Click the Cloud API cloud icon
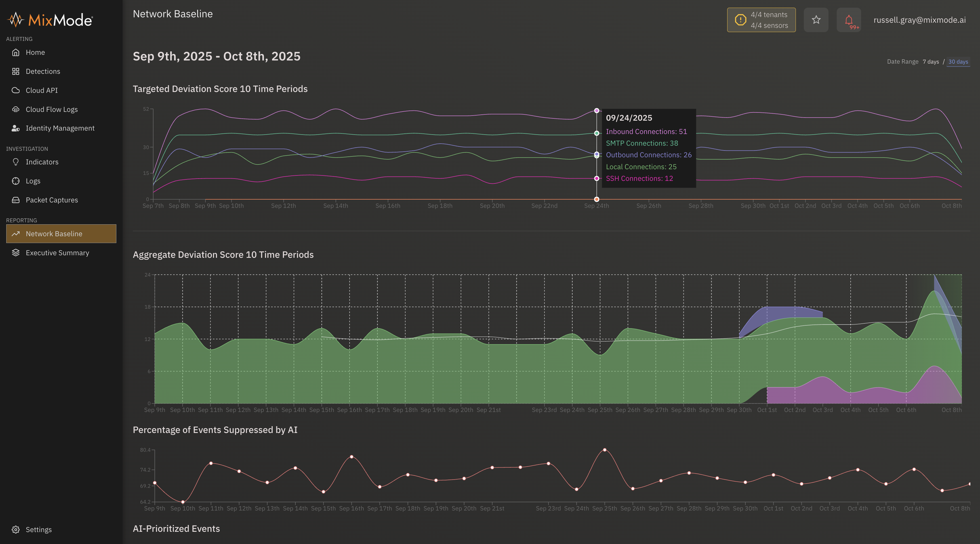Viewport: 980px width, 544px height. 16,90
